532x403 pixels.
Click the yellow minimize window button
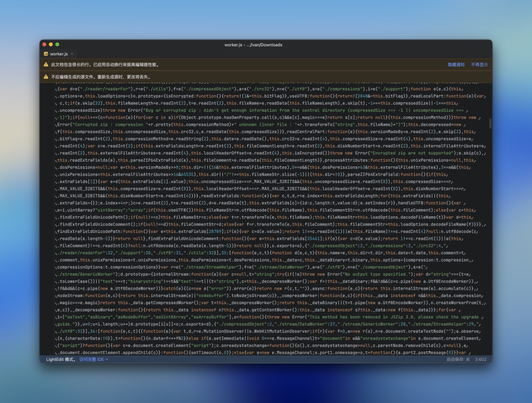[x=51, y=45]
